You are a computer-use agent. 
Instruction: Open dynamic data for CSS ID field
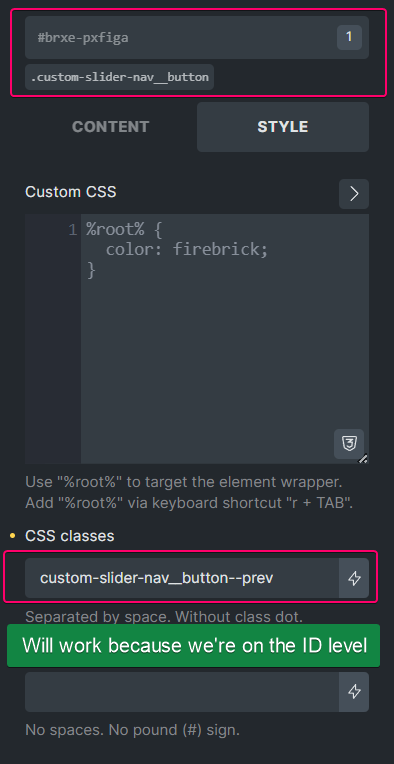pos(354,692)
